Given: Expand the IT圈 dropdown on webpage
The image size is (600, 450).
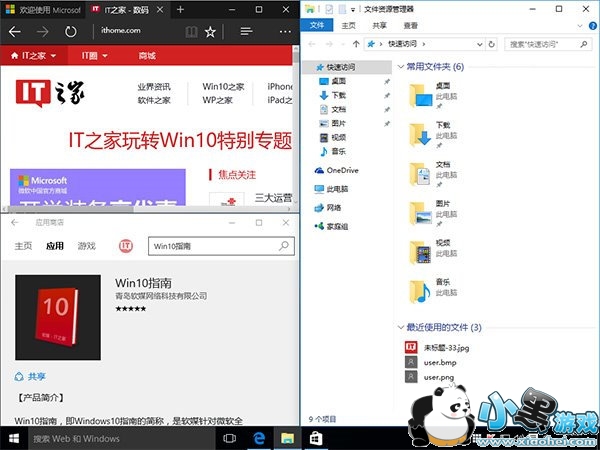Looking at the screenshot, I should click(105, 56).
